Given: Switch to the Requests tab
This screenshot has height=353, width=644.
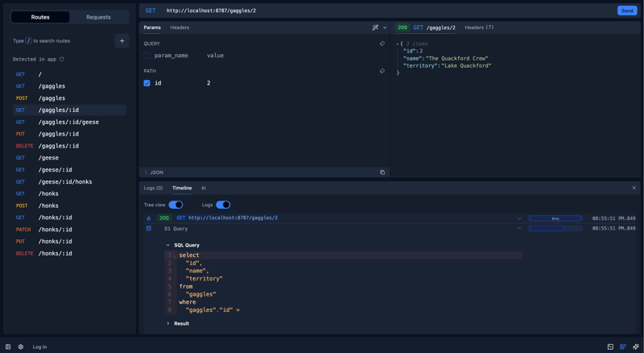Looking at the screenshot, I should tap(98, 17).
